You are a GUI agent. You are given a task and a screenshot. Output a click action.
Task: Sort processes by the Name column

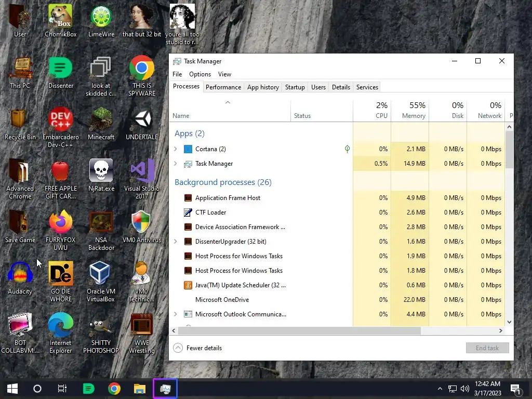pyautogui.click(x=230, y=111)
